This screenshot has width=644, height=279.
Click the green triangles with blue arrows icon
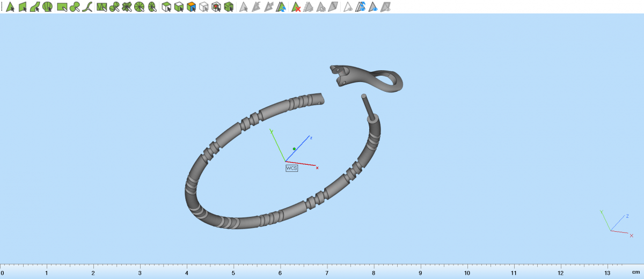281,7
